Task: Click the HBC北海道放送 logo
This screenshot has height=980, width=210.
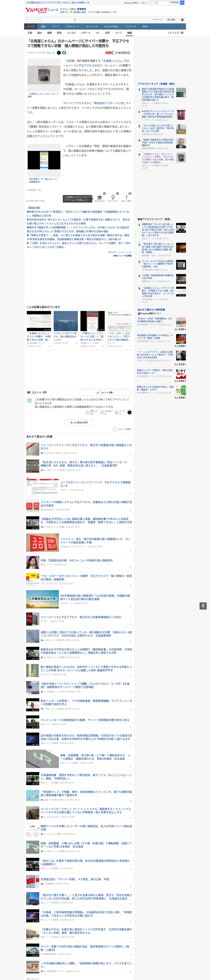Action: click(118, 53)
